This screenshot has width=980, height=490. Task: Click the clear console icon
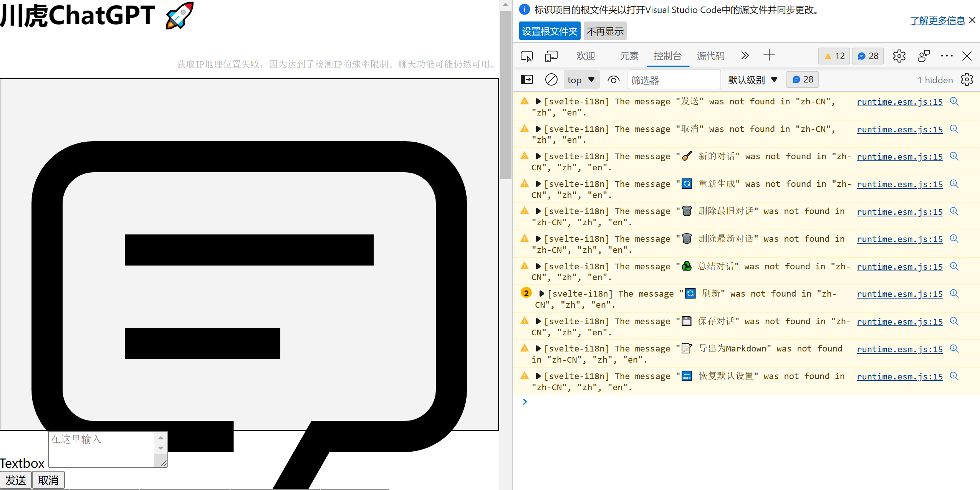[x=551, y=80]
